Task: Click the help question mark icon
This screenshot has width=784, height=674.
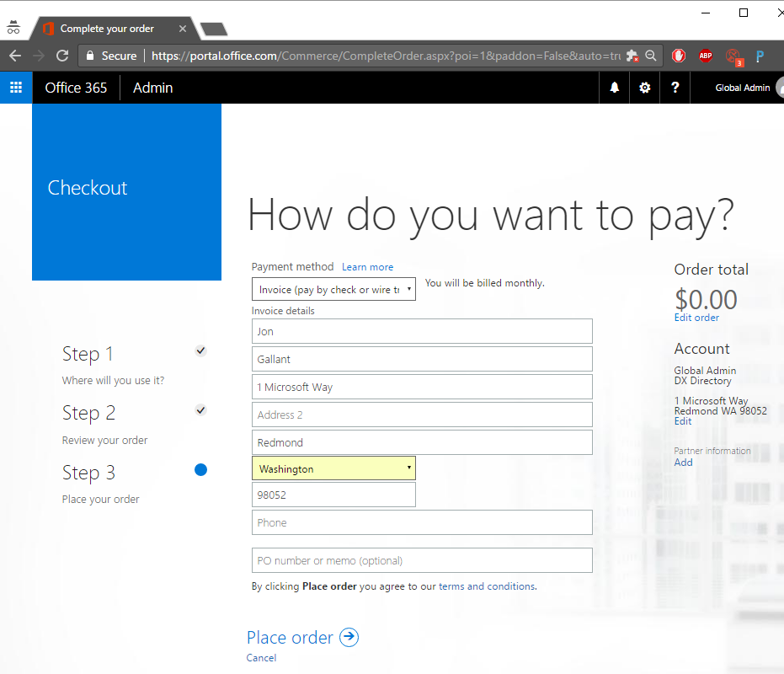Action: click(675, 88)
